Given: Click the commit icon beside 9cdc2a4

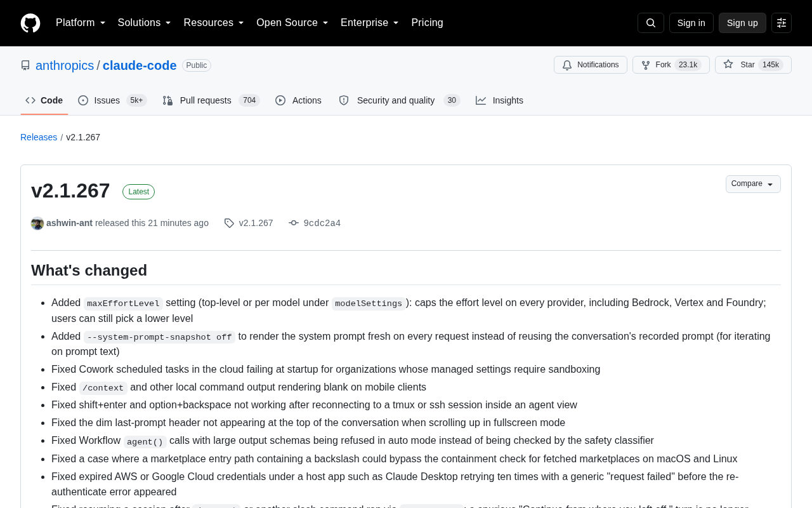Looking at the screenshot, I should (x=294, y=223).
